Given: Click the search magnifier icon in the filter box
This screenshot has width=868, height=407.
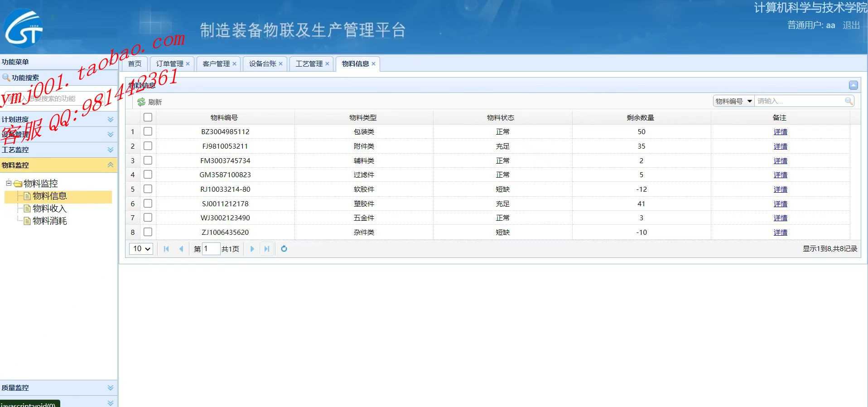Looking at the screenshot, I should pyautogui.click(x=849, y=101).
